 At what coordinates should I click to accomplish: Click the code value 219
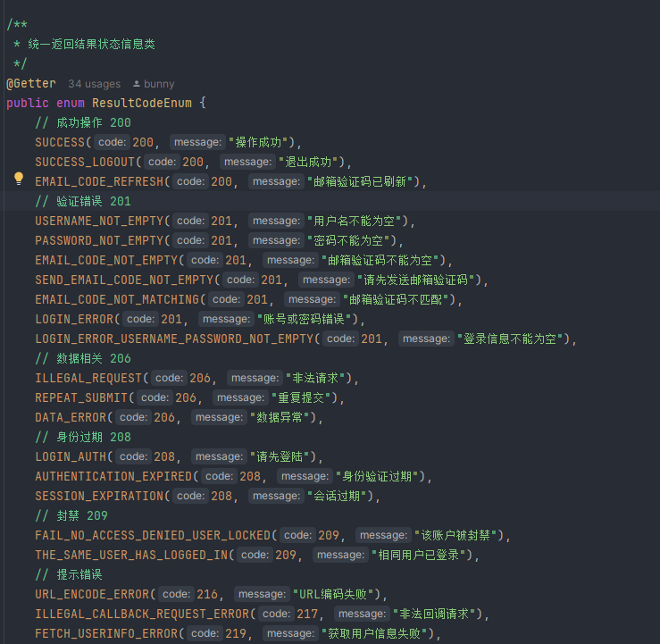pos(236,633)
